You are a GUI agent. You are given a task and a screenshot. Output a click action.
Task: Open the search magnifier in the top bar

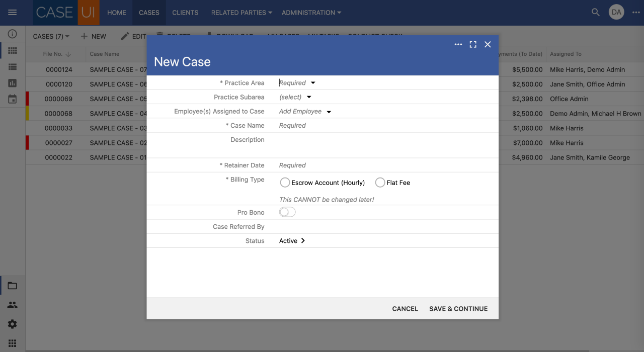point(595,12)
